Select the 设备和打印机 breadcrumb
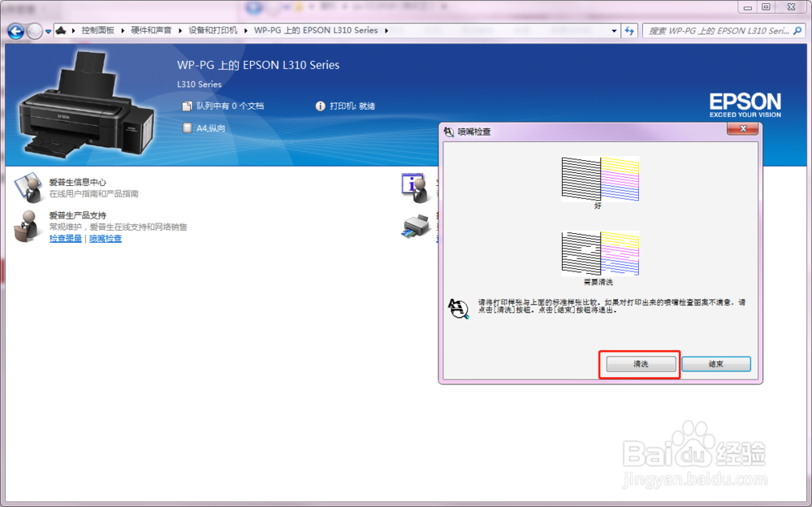 213,31
